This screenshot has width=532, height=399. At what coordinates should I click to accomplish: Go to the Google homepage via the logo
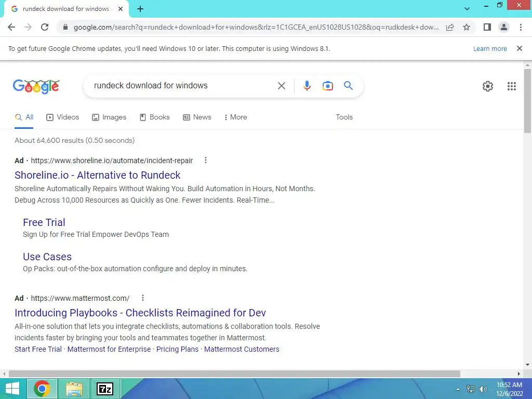pos(36,86)
